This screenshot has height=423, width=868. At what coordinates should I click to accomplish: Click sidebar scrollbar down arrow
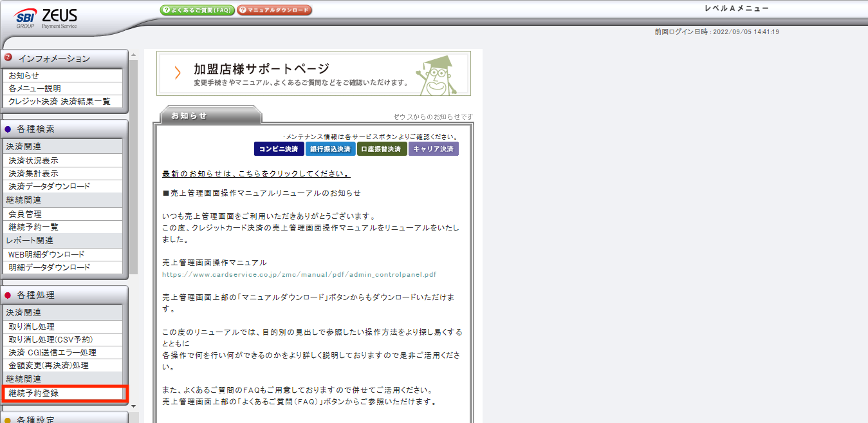point(134,406)
